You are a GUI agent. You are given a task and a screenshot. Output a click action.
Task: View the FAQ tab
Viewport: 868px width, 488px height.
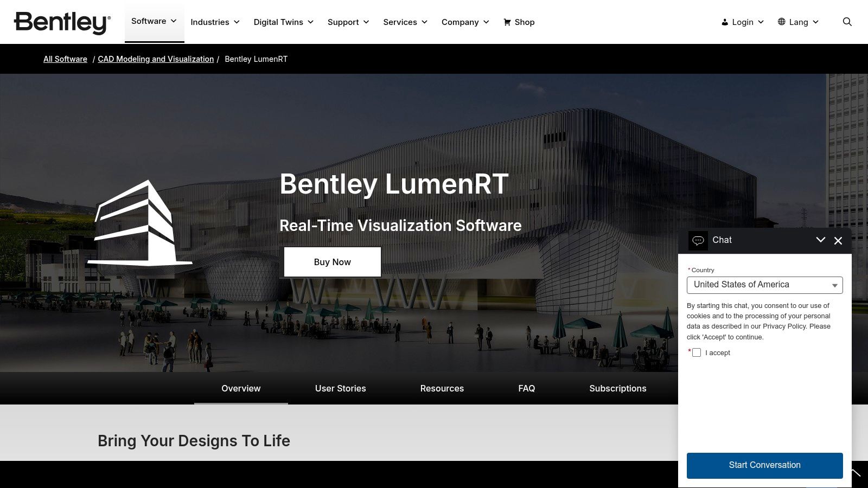click(526, 388)
